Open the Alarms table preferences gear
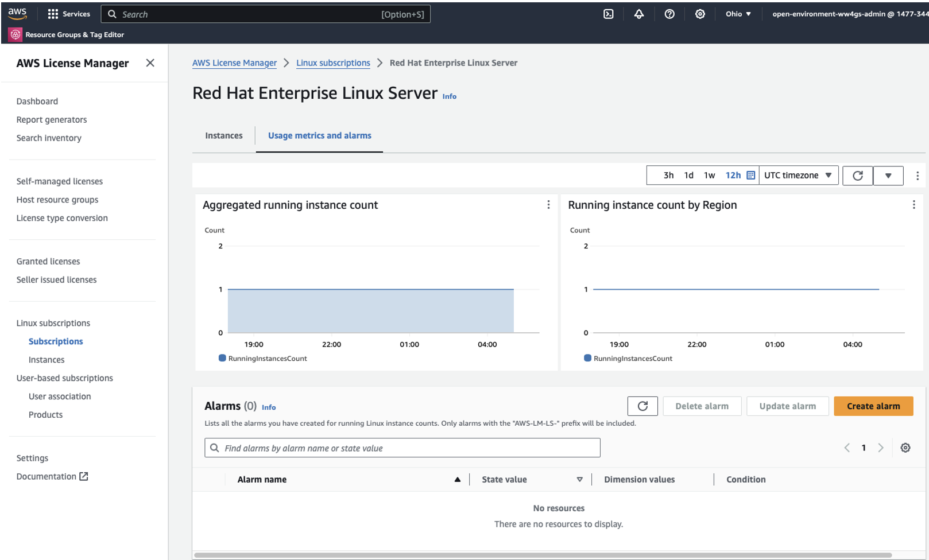929x560 pixels. click(x=905, y=448)
